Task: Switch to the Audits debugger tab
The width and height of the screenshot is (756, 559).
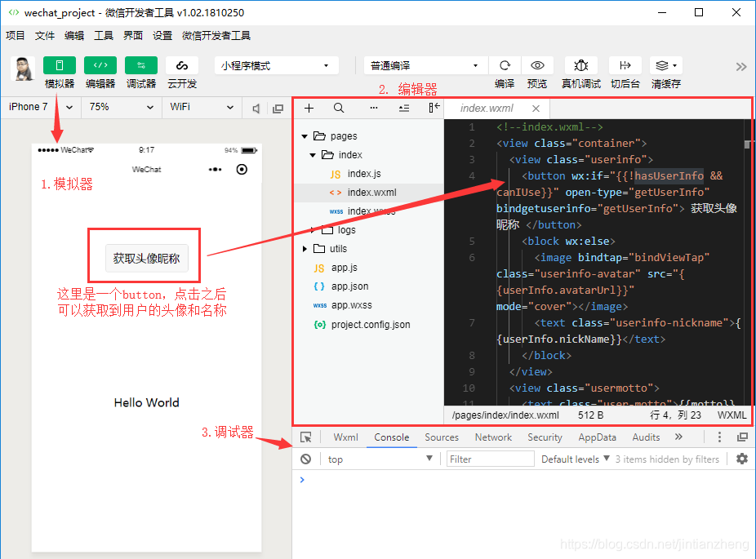Action: click(646, 437)
